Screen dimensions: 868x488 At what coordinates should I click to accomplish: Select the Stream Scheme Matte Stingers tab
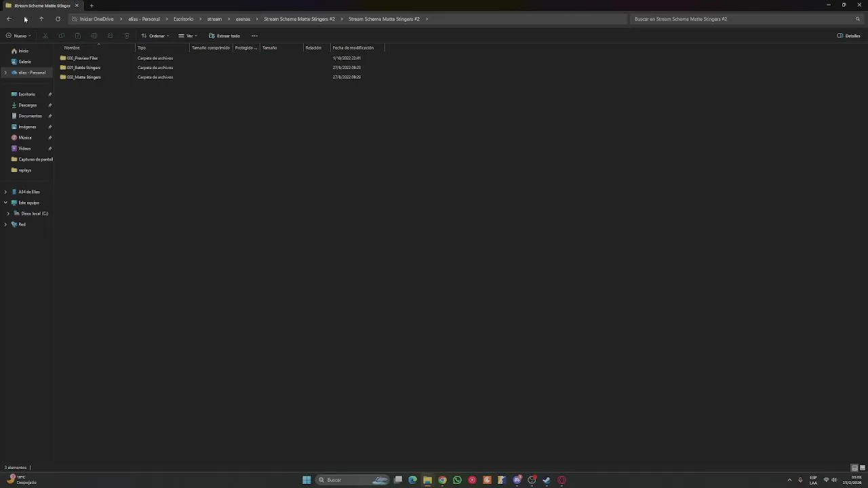click(x=42, y=5)
